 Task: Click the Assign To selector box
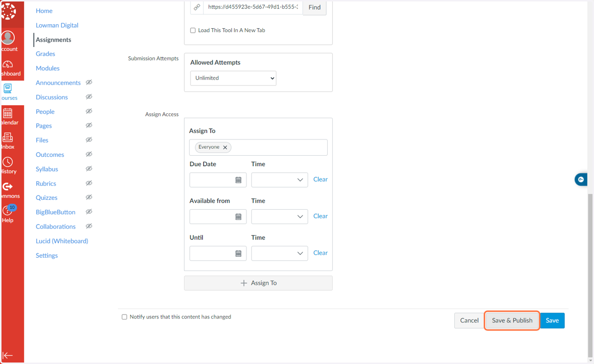[258, 147]
